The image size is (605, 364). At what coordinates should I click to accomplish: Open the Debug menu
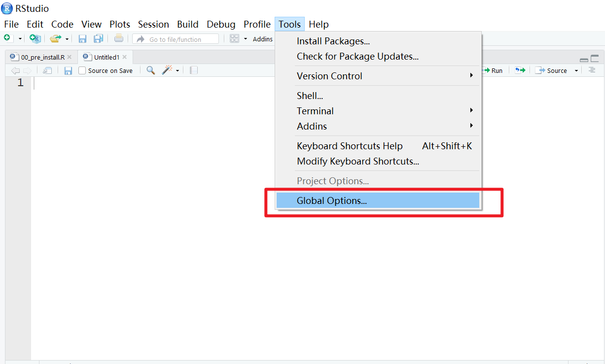(x=221, y=24)
